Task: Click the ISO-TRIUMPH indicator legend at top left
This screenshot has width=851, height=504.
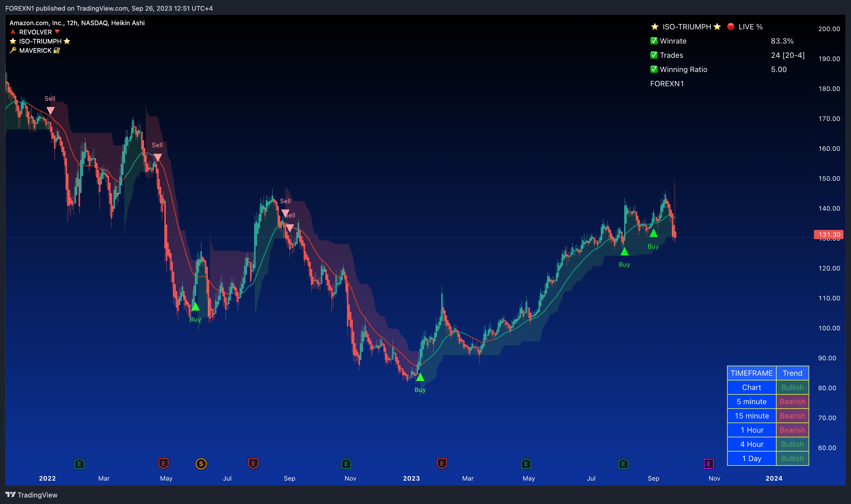Action: point(40,41)
